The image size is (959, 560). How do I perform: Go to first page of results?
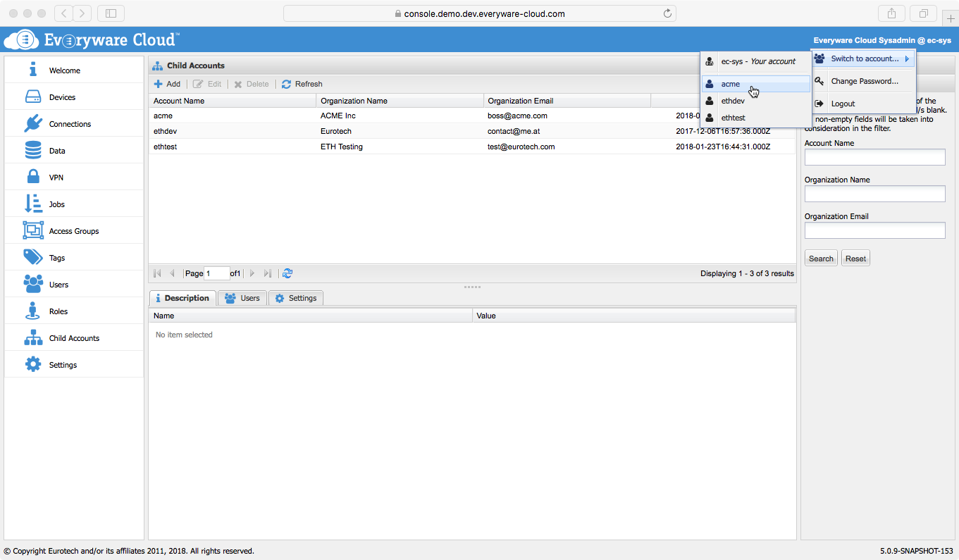[157, 273]
